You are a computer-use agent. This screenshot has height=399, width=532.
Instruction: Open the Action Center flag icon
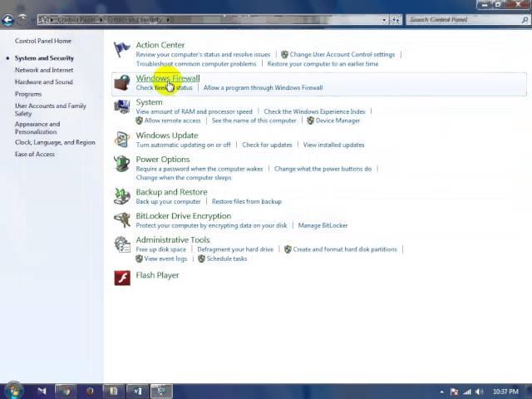(x=121, y=50)
